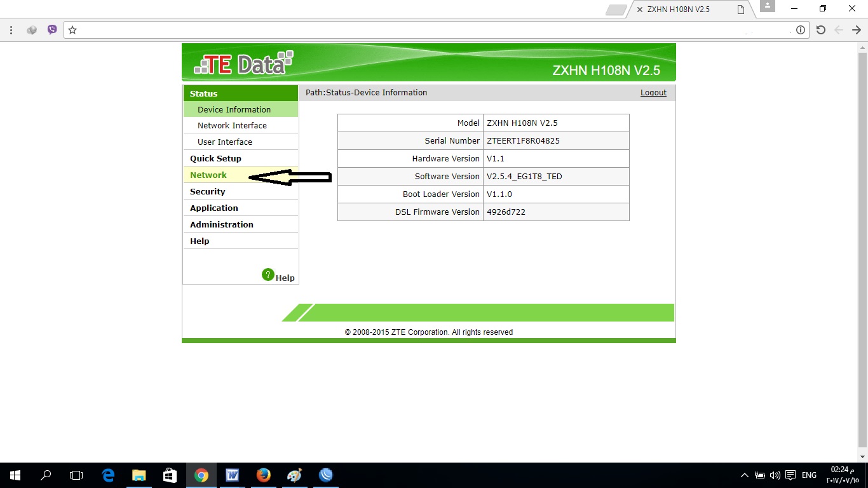
Task: Switch the ENG input language indicator
Action: point(809,475)
